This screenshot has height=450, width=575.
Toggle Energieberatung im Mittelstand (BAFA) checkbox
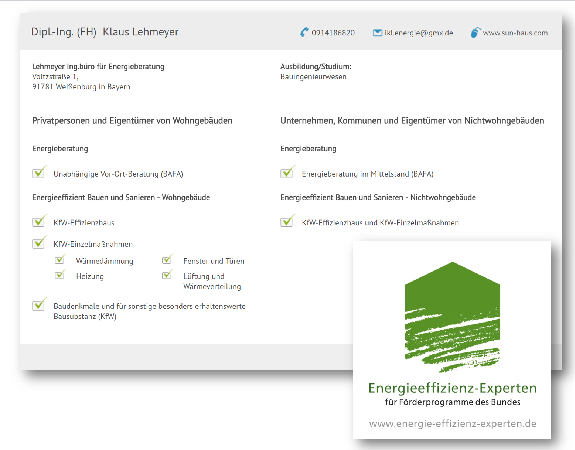[287, 172]
